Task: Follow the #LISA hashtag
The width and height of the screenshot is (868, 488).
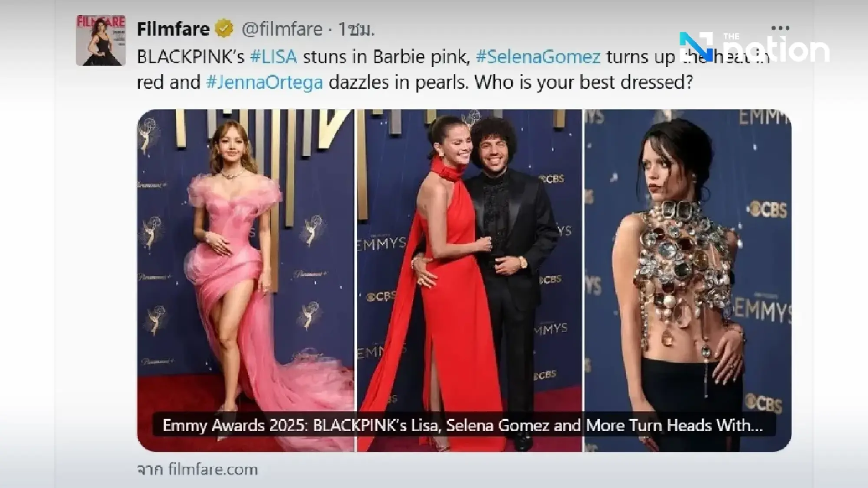Action: (x=274, y=56)
